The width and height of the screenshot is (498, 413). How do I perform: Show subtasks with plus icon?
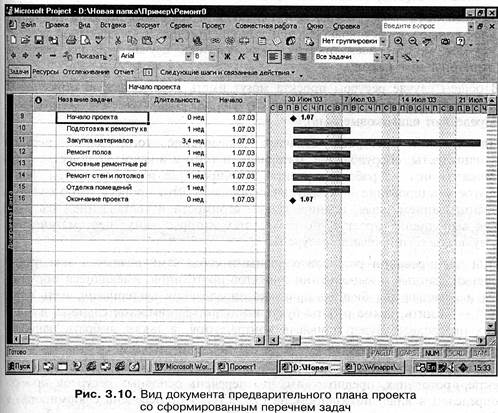point(39,56)
